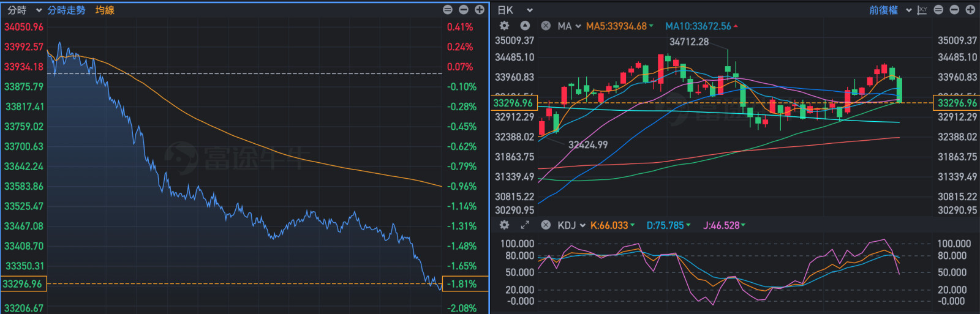Toggle 分時走勢 line visibility
Image resolution: width=980 pixels, height=314 pixels.
pos(66,10)
